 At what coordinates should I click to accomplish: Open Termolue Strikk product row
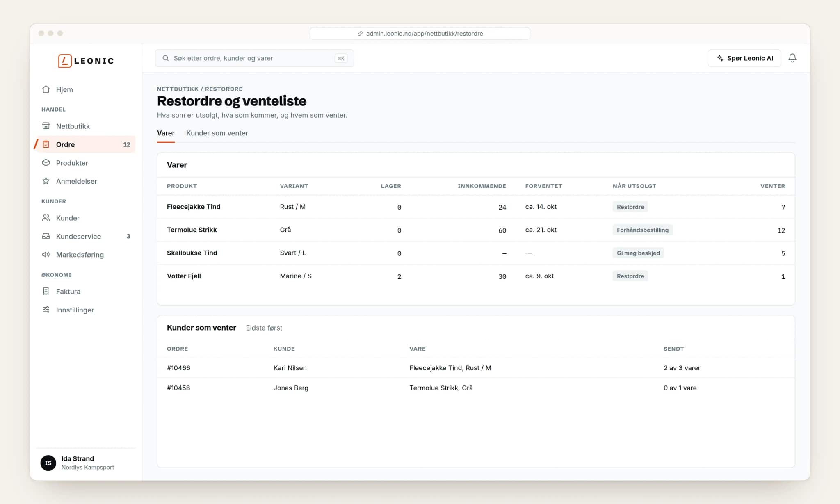pos(476,230)
